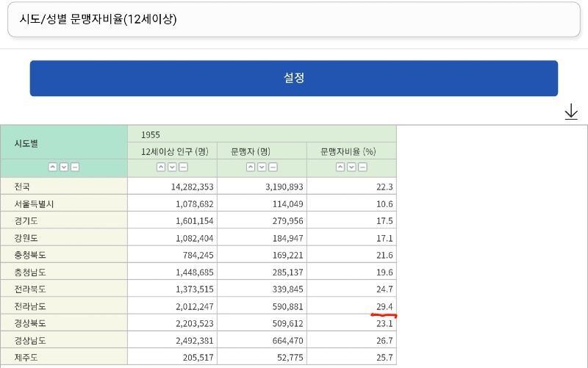The height and width of the screenshot is (368, 588).
Task: Click 충청북도 population 784,245
Action: [198, 255]
